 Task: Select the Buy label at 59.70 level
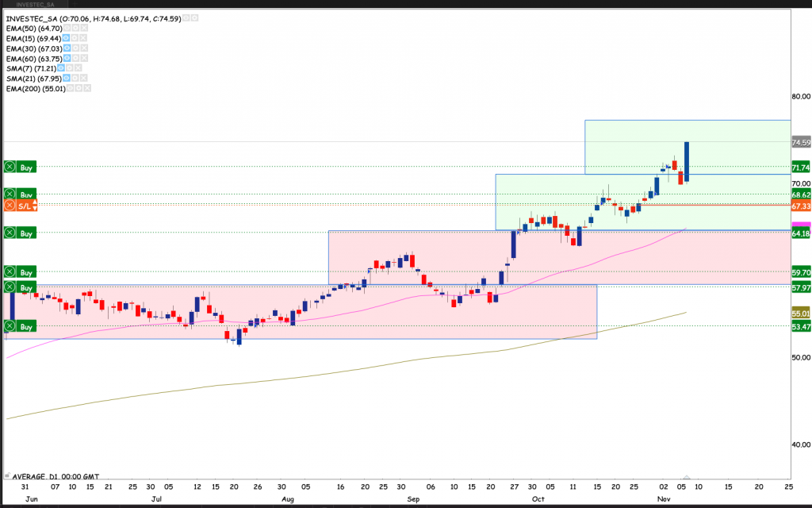[27, 272]
